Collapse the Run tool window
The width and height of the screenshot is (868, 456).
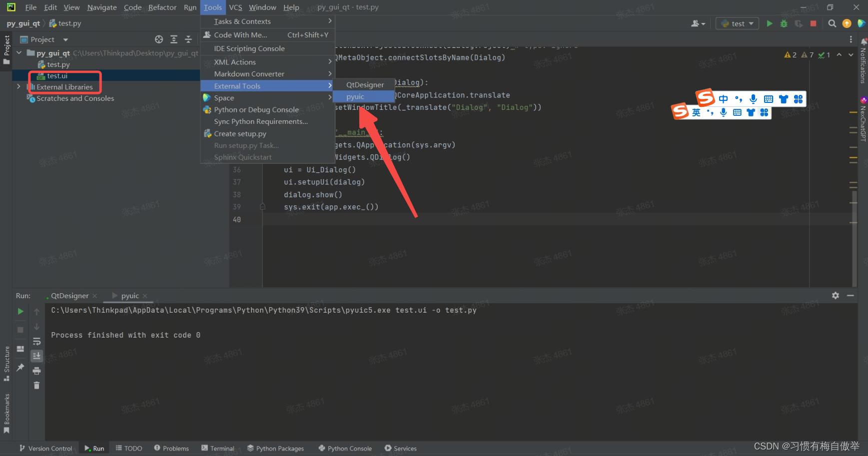click(851, 295)
